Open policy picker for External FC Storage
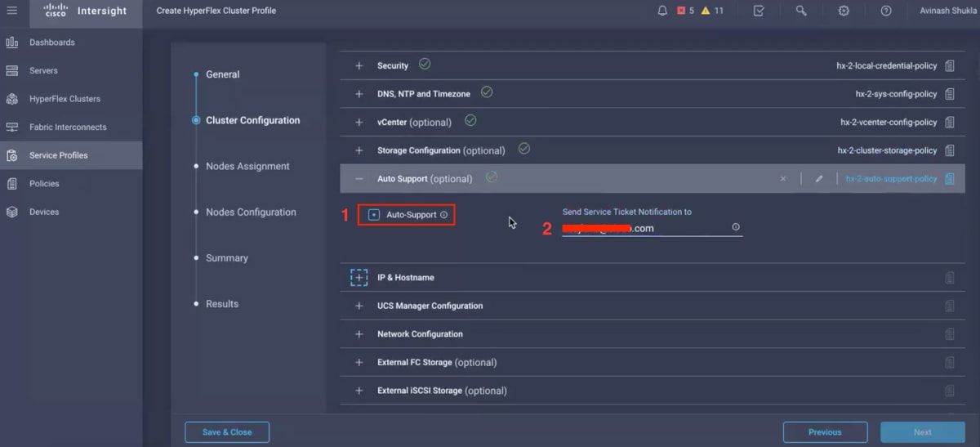 [950, 363]
